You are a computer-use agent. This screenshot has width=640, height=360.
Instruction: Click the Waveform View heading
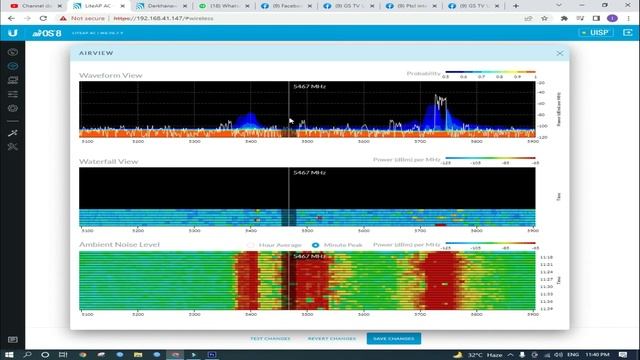111,76
